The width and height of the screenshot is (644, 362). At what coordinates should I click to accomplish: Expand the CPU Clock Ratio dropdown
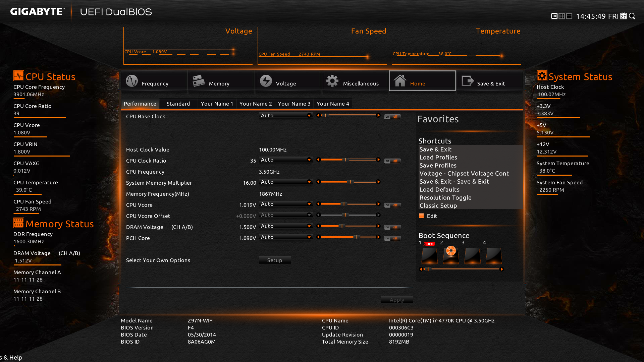pyautogui.click(x=308, y=160)
